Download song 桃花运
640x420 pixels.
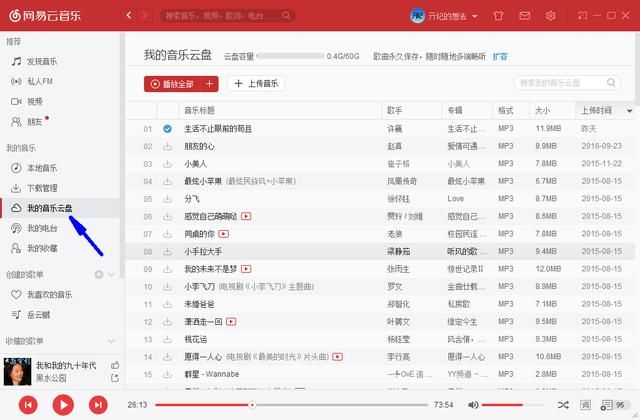coord(167,339)
